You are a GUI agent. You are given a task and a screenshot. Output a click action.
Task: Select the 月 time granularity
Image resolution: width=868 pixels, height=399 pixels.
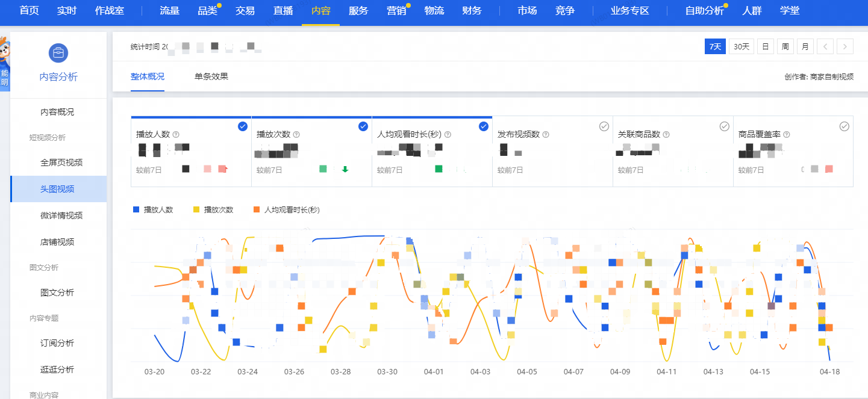click(805, 46)
